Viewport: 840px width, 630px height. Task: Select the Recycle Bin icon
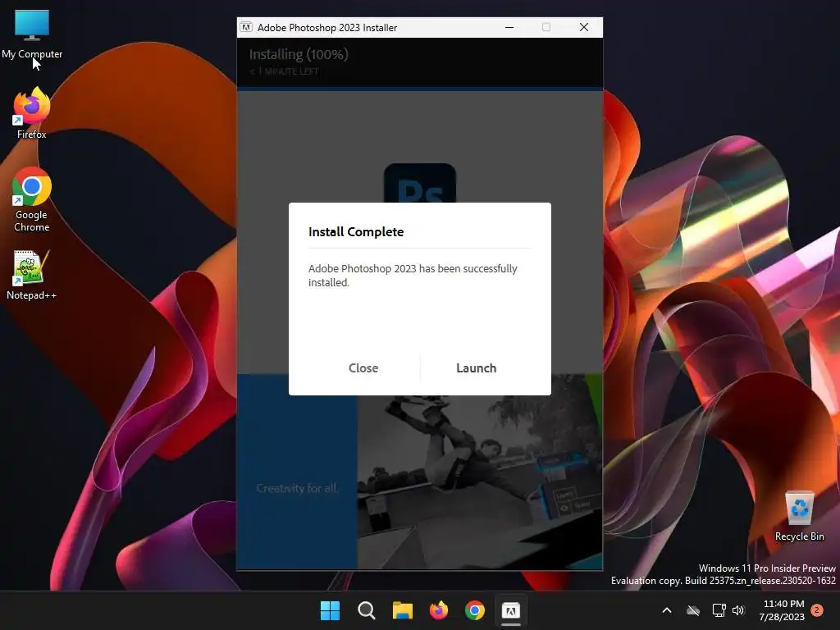pos(799,517)
